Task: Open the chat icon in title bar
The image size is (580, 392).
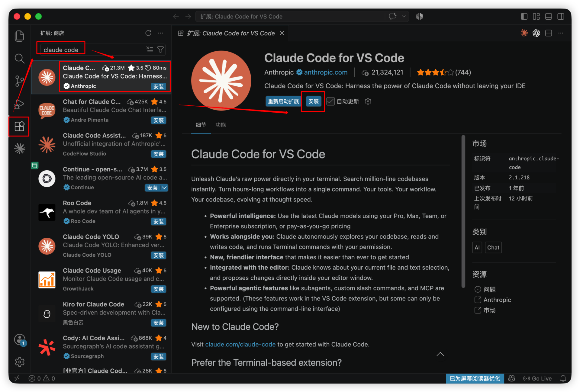Action: pyautogui.click(x=392, y=16)
